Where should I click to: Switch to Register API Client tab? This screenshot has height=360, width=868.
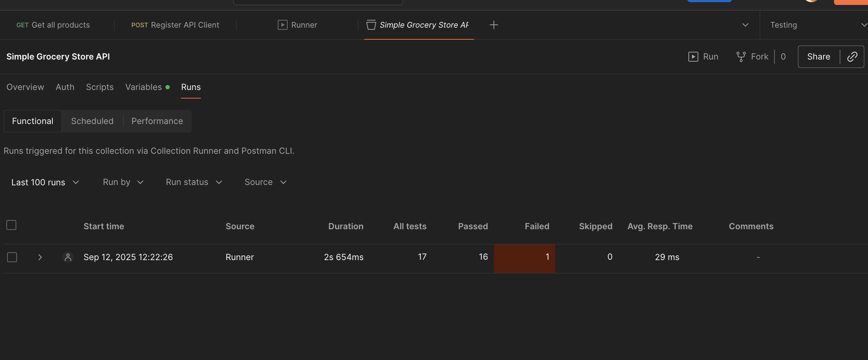pos(175,25)
